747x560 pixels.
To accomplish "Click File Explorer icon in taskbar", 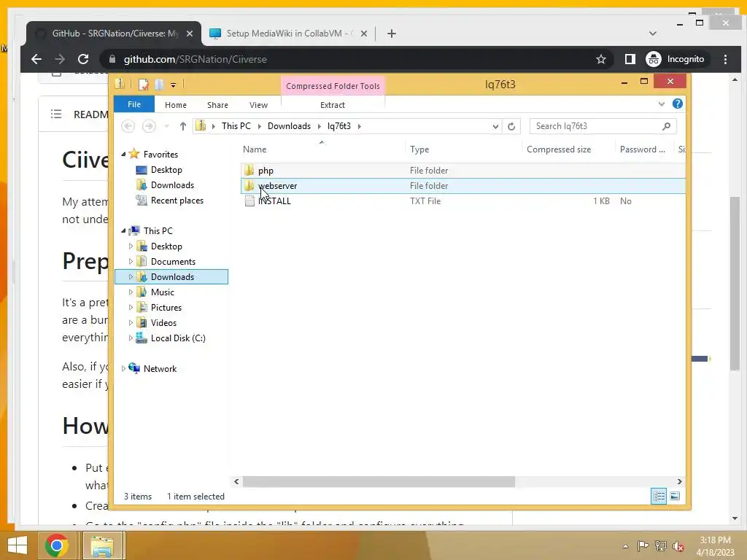I will [x=102, y=545].
